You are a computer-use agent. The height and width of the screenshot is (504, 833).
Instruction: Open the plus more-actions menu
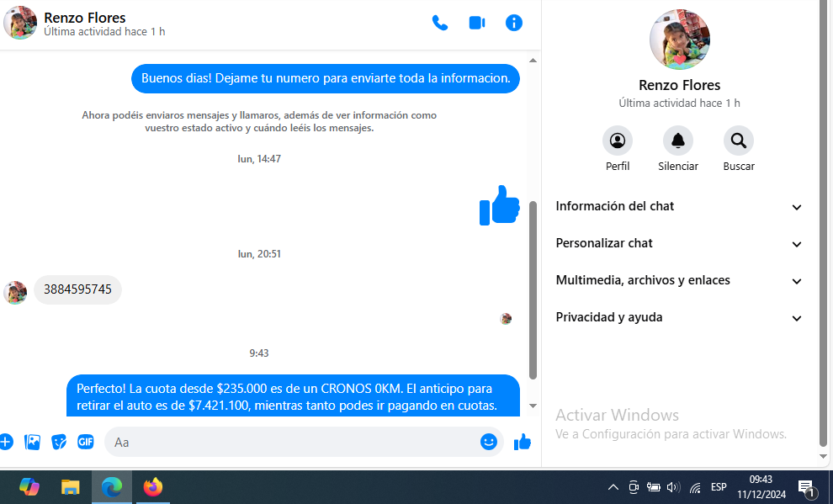pyautogui.click(x=6, y=442)
